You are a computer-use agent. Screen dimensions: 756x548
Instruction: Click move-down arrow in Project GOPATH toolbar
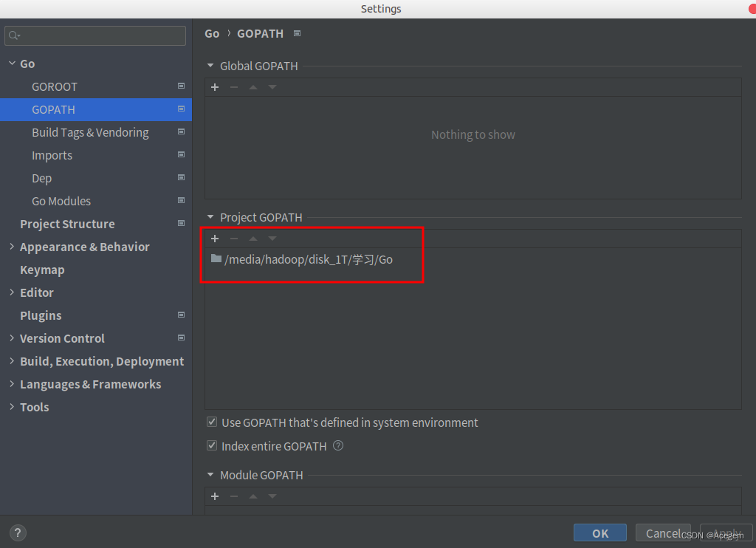[x=272, y=239]
